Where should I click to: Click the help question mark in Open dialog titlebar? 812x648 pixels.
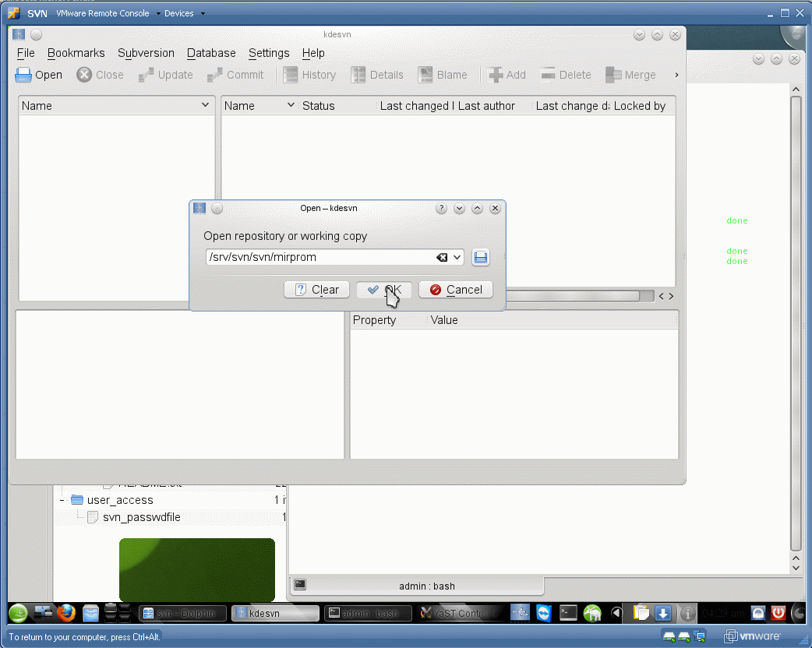coord(441,208)
